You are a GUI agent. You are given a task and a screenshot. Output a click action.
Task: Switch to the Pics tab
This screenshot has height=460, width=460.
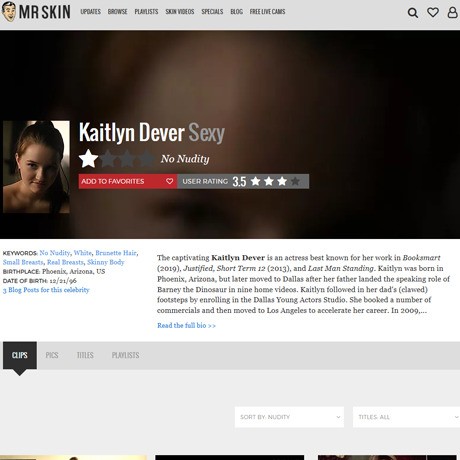point(52,355)
